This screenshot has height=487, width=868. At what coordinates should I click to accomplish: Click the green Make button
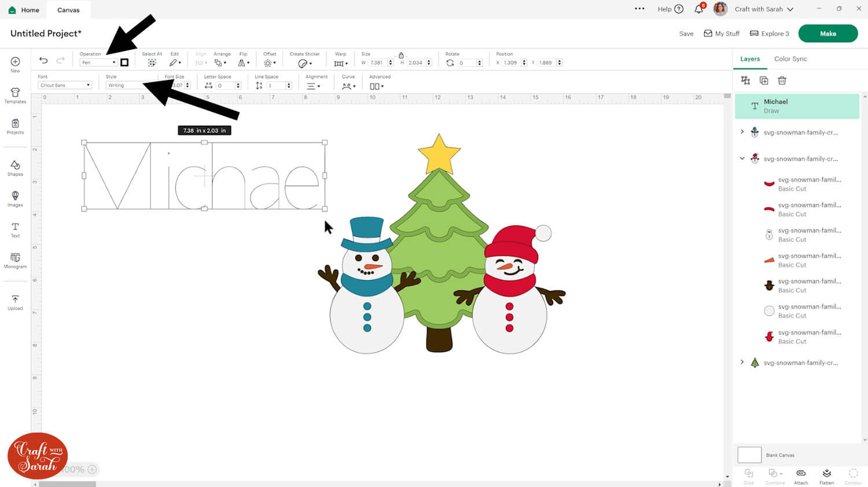pyautogui.click(x=827, y=34)
